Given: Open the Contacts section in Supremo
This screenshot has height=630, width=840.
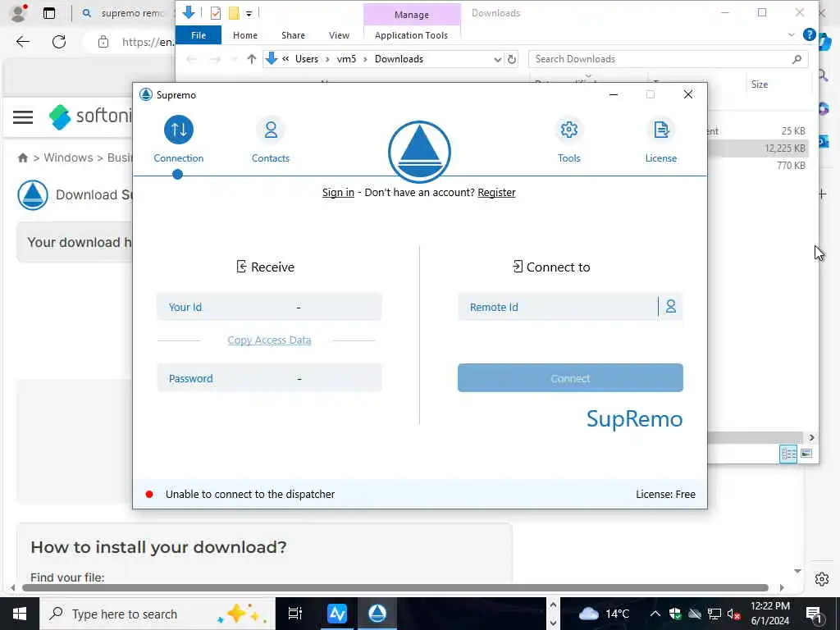Looking at the screenshot, I should [271, 139].
